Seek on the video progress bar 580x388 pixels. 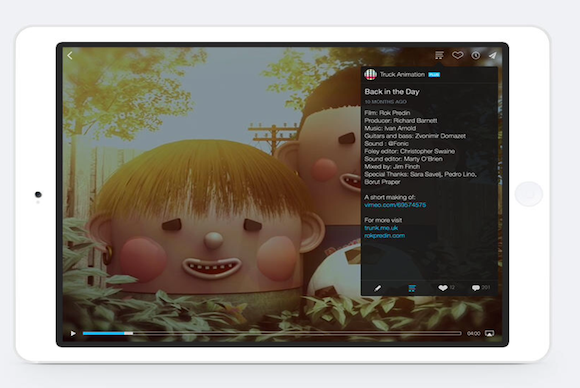[x=272, y=334]
